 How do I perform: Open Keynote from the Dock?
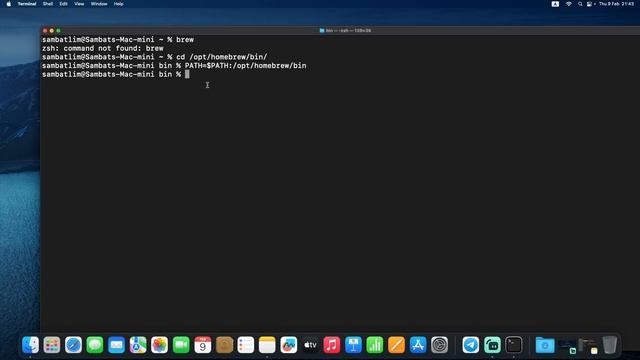[x=353, y=345]
